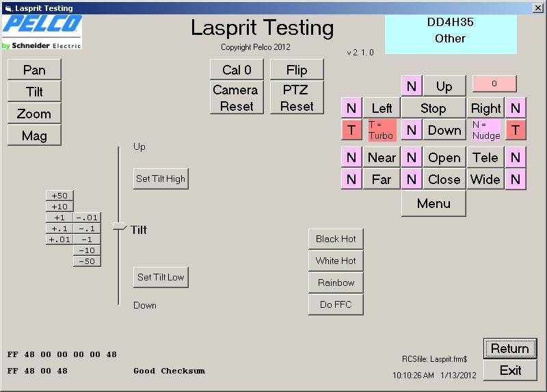Click the Stop button
The width and height of the screenshot is (547, 392).
click(x=433, y=108)
